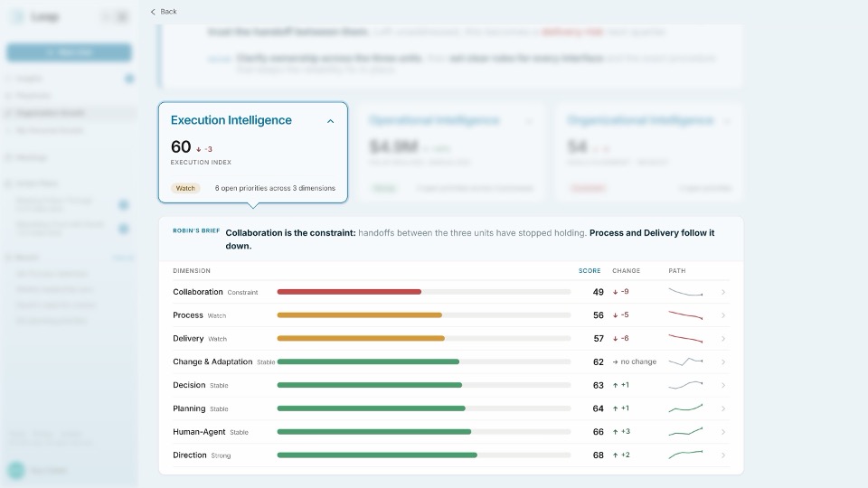Click the Strong tag beside Direction

(221, 455)
